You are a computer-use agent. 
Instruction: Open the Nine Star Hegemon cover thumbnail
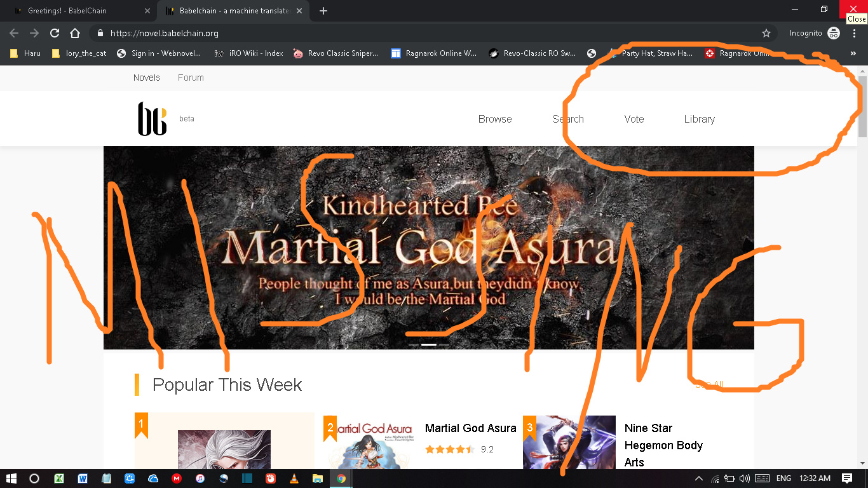tap(569, 443)
